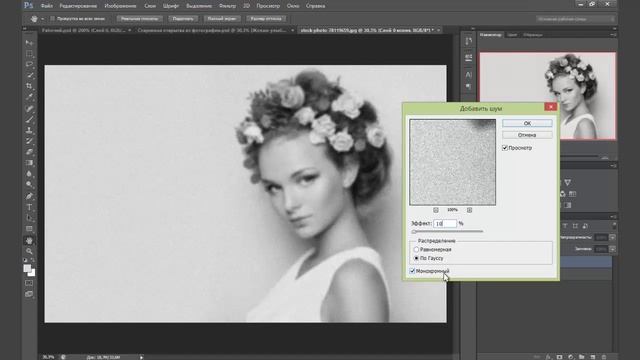Open the collapsed History panel icon
The height and width of the screenshot is (360, 640).
pos(469,41)
